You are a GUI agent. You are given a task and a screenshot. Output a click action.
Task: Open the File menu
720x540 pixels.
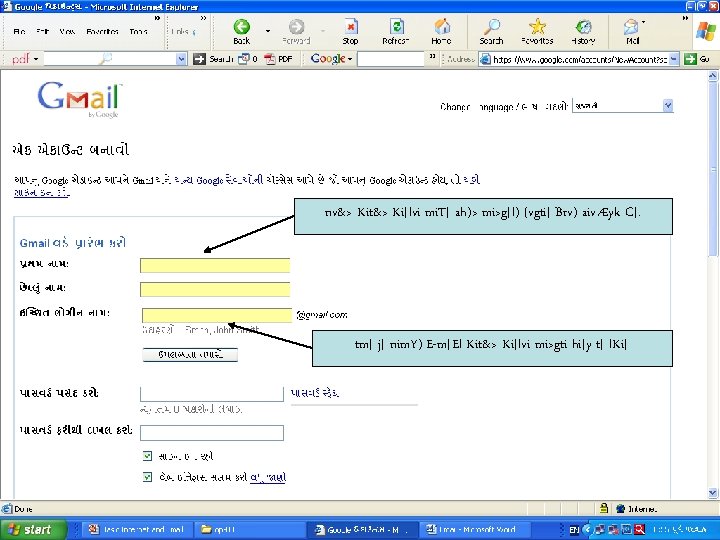[20, 31]
